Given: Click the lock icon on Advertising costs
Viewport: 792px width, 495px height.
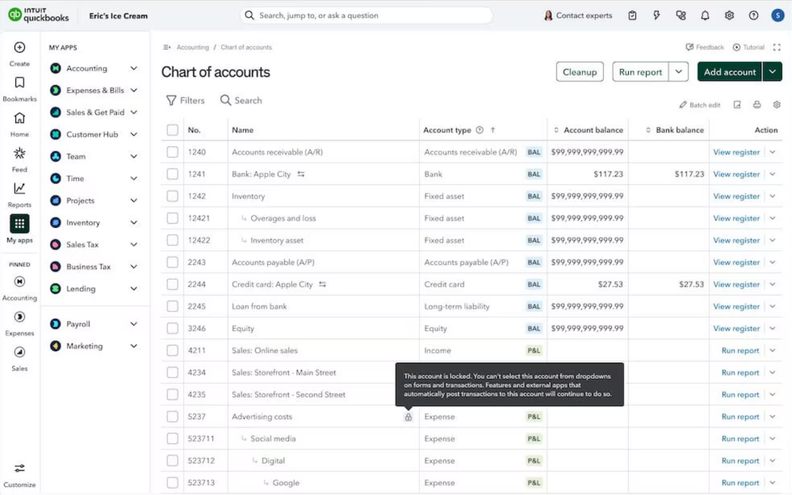Looking at the screenshot, I should click(408, 417).
